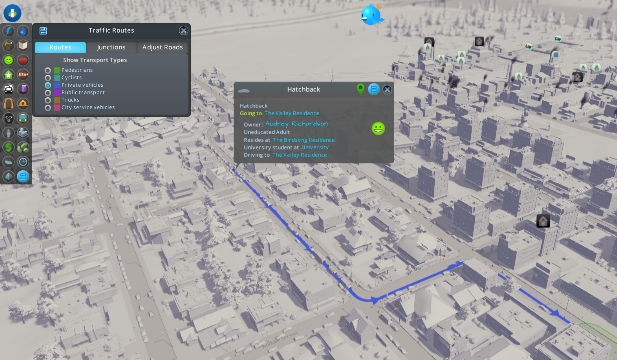Select the green smiley Happiness info view

click(9, 60)
